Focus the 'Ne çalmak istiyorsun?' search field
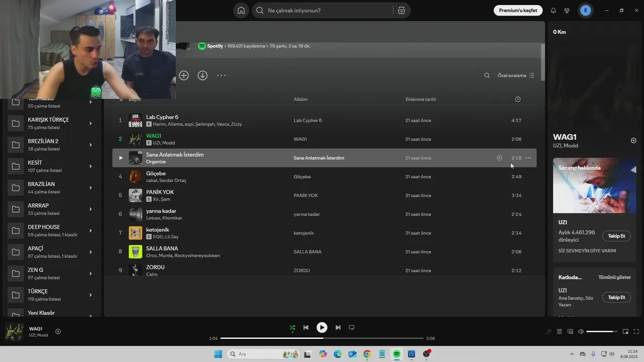 click(322, 11)
